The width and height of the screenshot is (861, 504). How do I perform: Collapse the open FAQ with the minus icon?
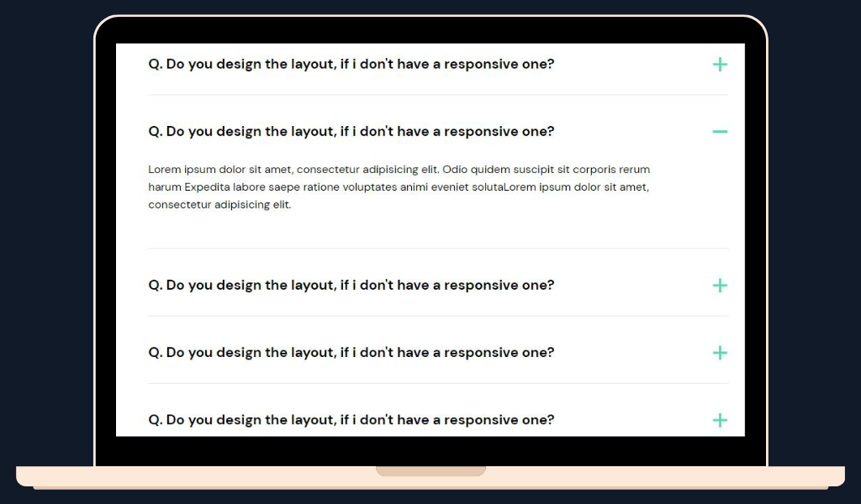pyautogui.click(x=719, y=132)
